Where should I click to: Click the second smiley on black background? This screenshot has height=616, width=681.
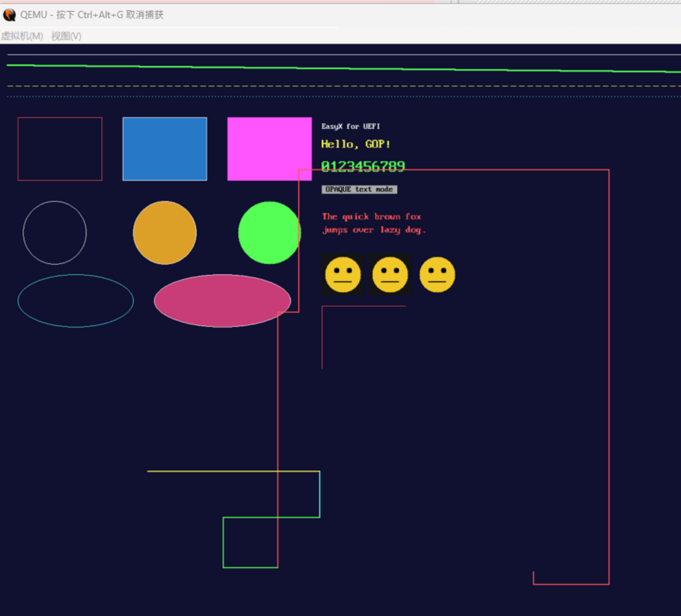pos(390,275)
